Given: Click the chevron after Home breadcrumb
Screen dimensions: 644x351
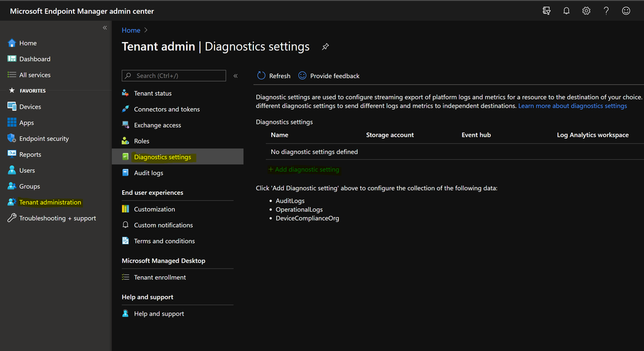Looking at the screenshot, I should coord(146,30).
